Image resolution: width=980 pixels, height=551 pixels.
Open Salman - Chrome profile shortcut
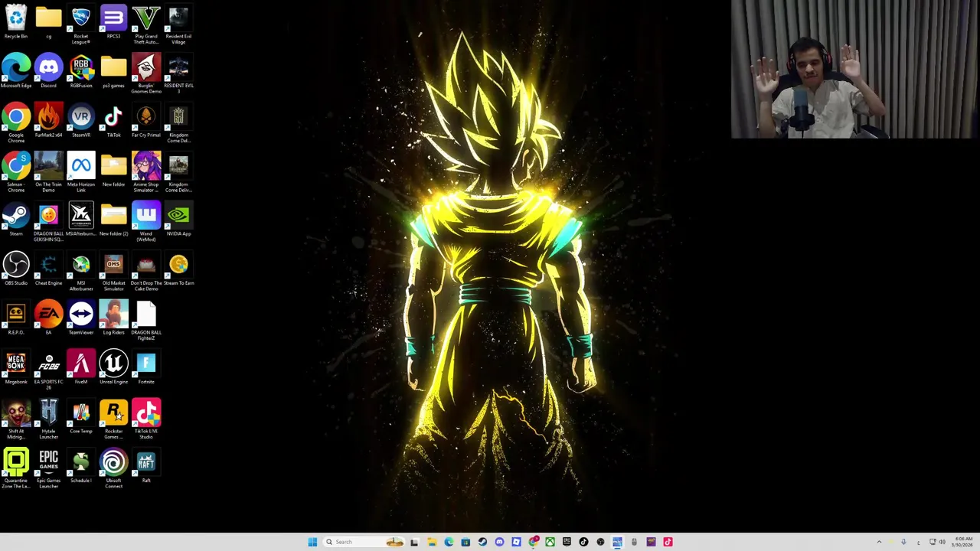click(x=16, y=173)
